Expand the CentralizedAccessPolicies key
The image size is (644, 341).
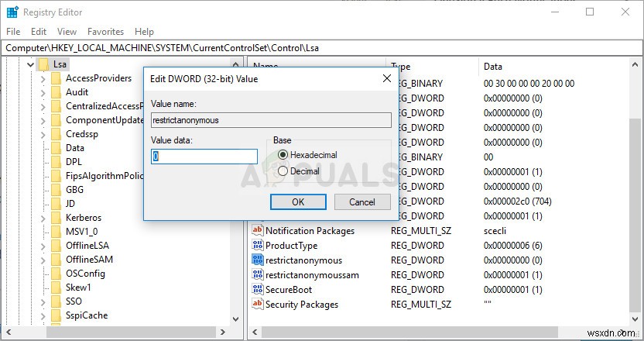[x=43, y=106]
